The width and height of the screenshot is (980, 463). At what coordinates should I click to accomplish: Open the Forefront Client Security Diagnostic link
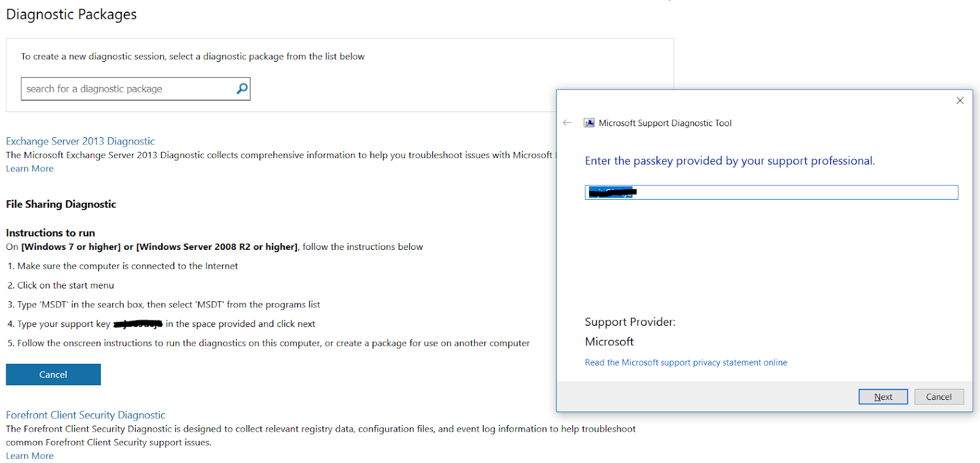pyautogui.click(x=85, y=415)
